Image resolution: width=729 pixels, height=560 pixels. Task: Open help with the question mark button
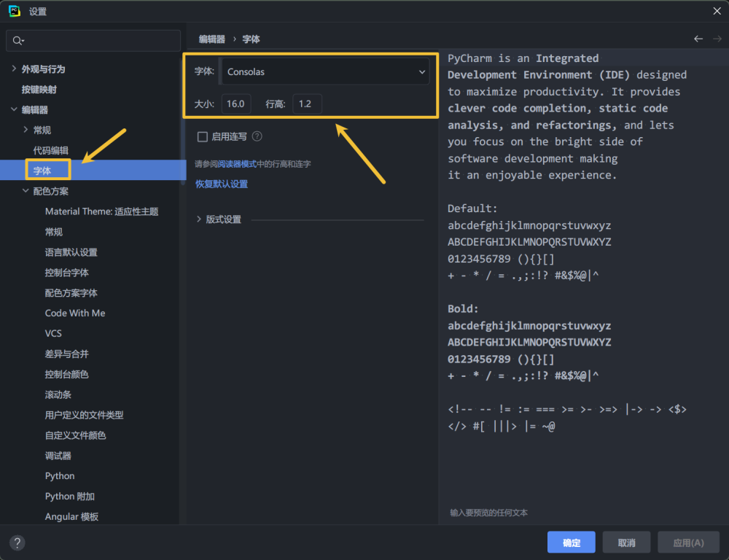pyautogui.click(x=17, y=542)
